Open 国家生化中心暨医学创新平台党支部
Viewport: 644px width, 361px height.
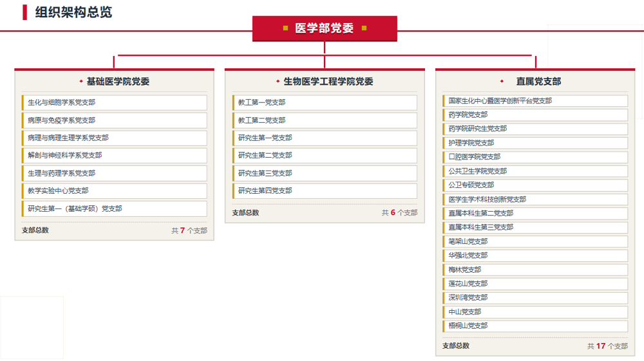[535, 101]
